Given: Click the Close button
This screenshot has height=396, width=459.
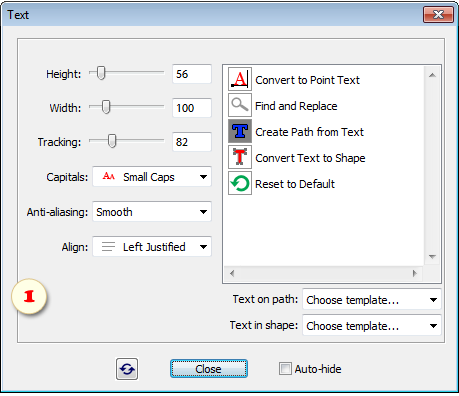Looking at the screenshot, I should click(209, 369).
